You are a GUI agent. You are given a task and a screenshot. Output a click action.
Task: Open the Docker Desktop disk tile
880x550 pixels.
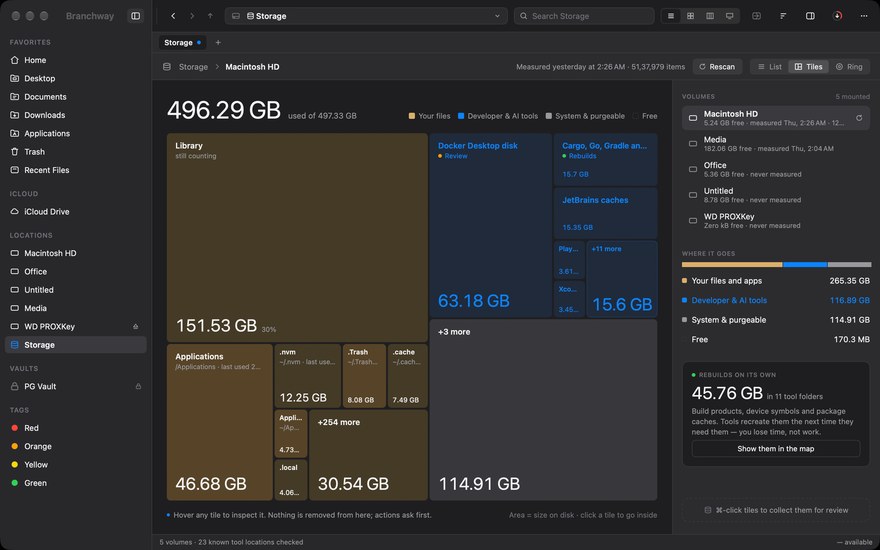click(x=491, y=225)
